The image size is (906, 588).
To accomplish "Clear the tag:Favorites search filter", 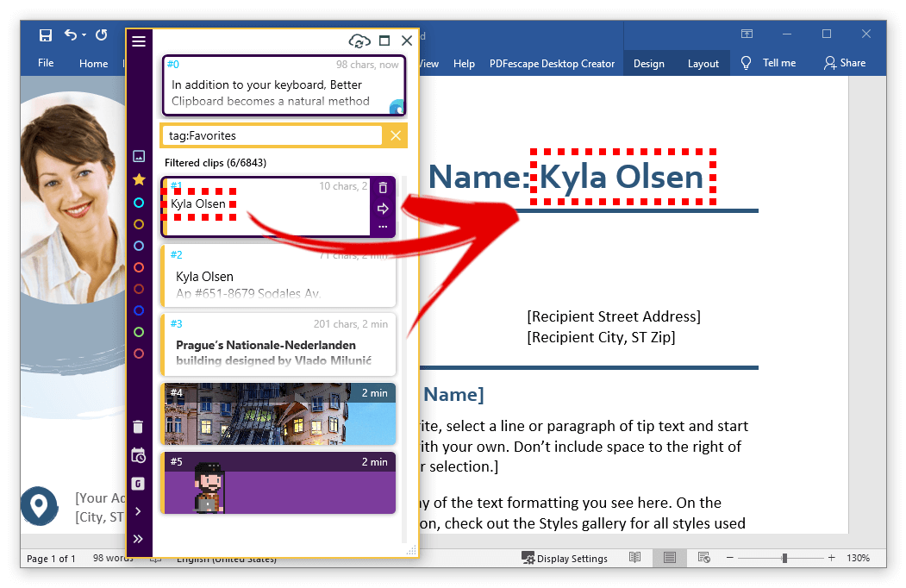I will click(x=396, y=136).
